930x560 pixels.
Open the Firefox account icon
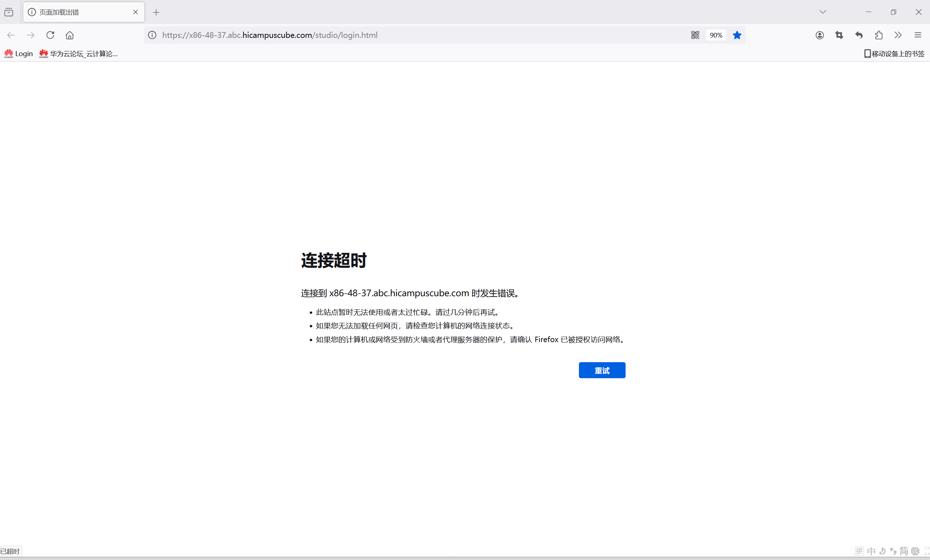pos(820,35)
